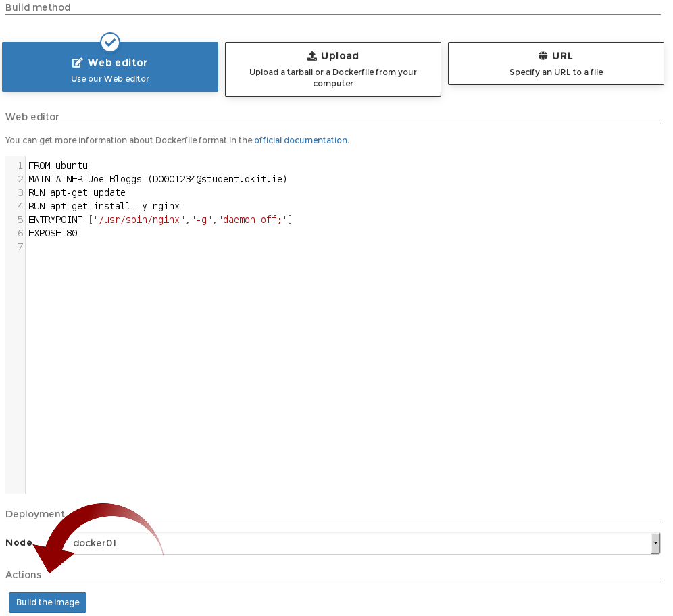
Task: Place cursor on line 'FROM ubuntu'
Action: coord(58,165)
